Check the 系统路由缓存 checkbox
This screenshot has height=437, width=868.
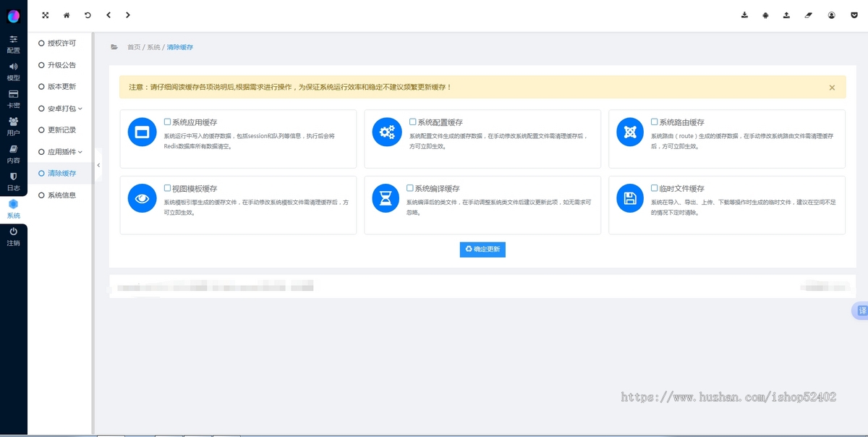(x=654, y=122)
